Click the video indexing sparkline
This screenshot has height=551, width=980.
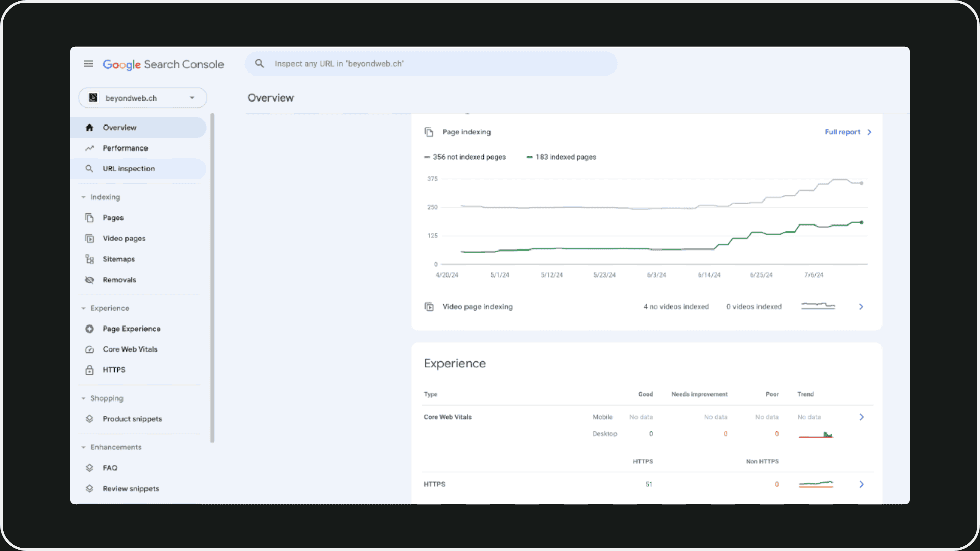point(818,306)
